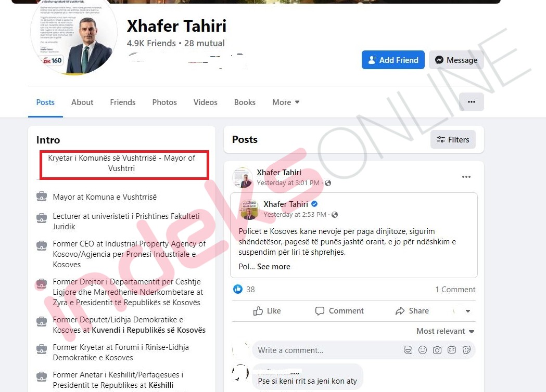
Task: Open the Photos tab
Action: point(164,102)
